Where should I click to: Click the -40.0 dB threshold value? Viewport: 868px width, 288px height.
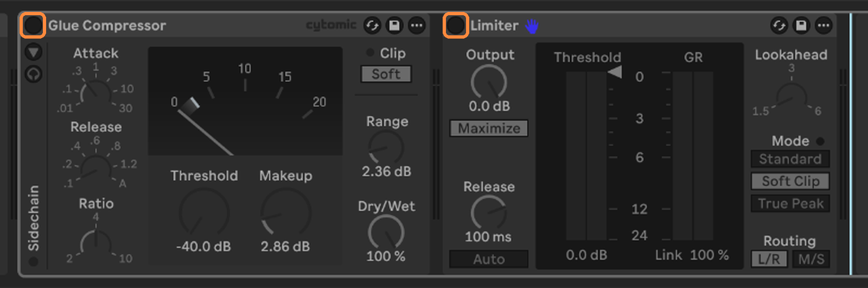(x=203, y=247)
